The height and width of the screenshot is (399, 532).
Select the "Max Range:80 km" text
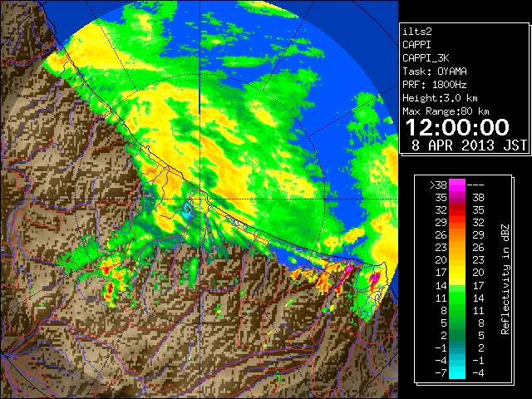(446, 111)
